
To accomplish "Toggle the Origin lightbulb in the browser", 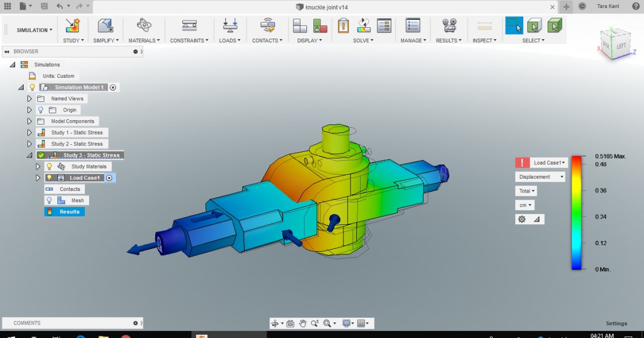I will coord(40,109).
